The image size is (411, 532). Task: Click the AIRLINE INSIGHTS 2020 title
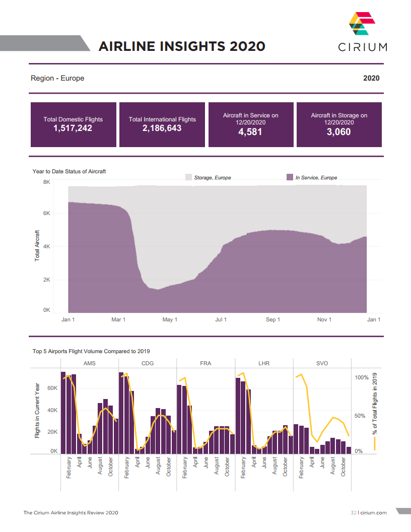(182, 46)
